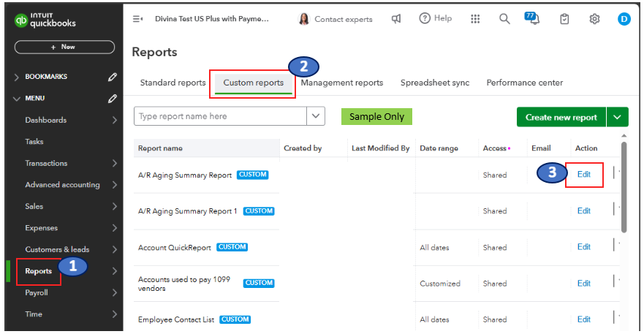644x334 pixels.
Task: Type in the report name search field
Action: pos(220,116)
